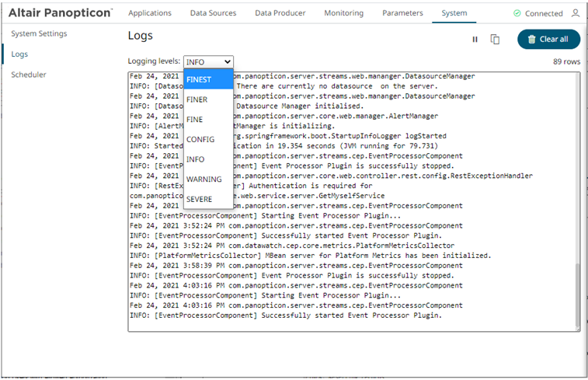Click the '89 rows' count label
This screenshot has height=380, width=588.
point(566,61)
